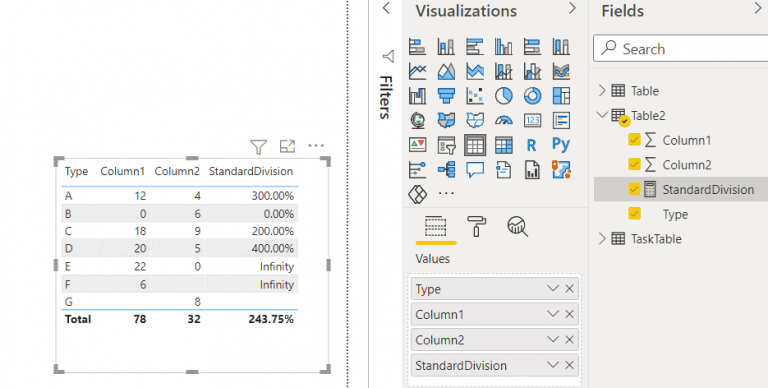Switch to the Format paint roller tab

click(x=477, y=226)
